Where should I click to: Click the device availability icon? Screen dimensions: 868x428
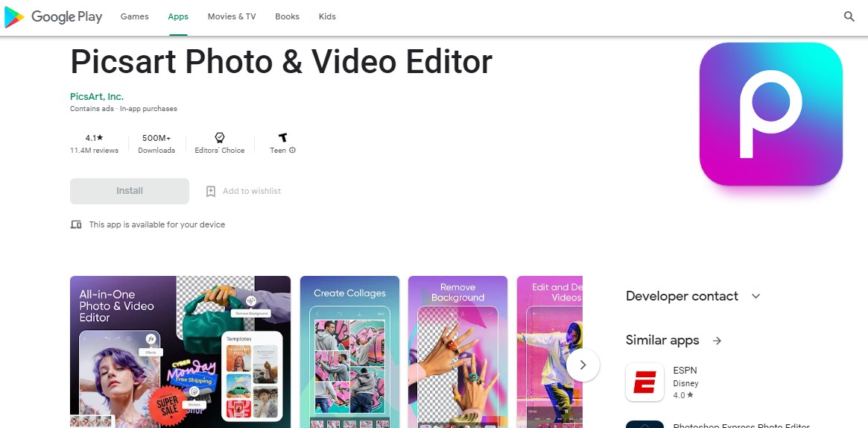point(76,224)
